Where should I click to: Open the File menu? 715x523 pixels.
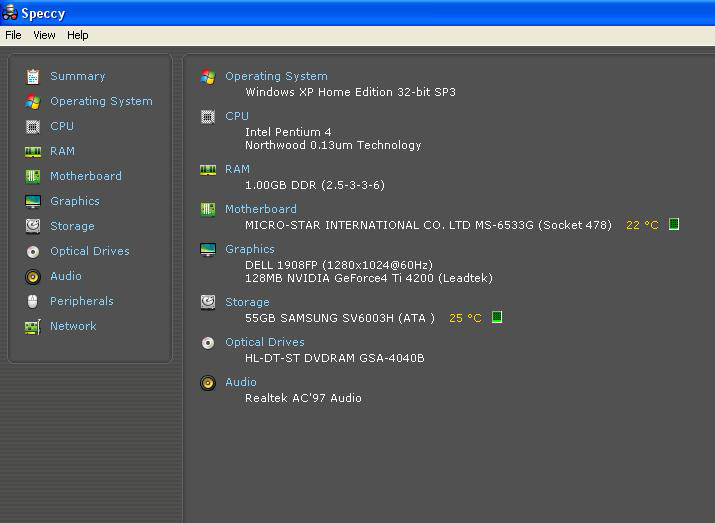(x=13, y=35)
